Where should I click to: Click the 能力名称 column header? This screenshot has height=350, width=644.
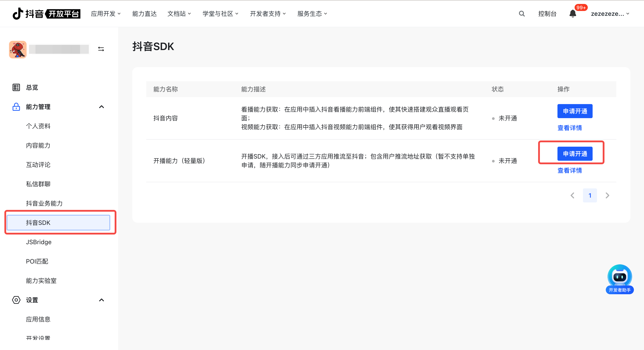[x=165, y=89]
